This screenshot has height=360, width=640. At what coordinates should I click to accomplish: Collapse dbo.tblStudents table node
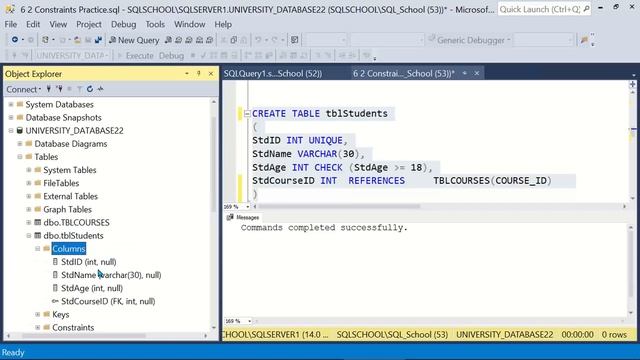[x=29, y=236]
